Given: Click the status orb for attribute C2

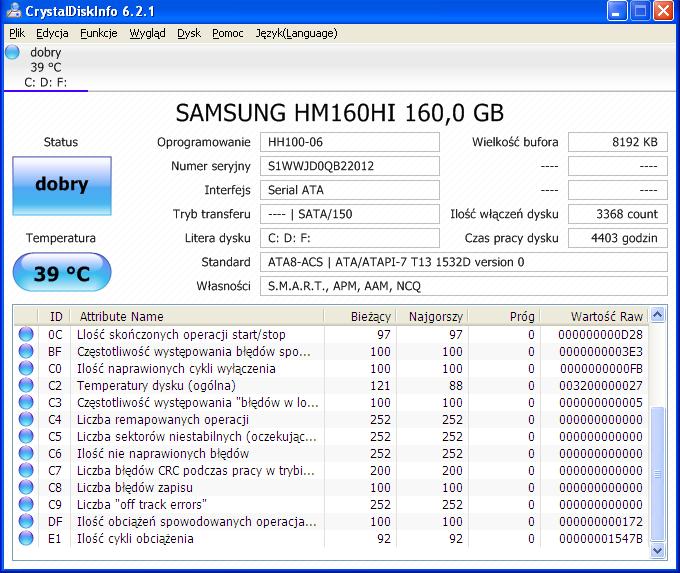Looking at the screenshot, I should (26, 385).
